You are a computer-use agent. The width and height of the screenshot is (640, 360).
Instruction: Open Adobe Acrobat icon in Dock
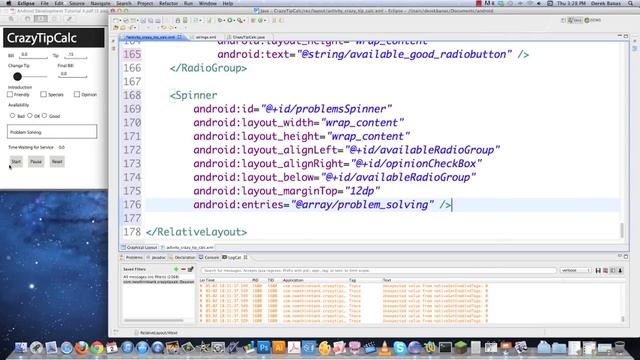click(294, 348)
